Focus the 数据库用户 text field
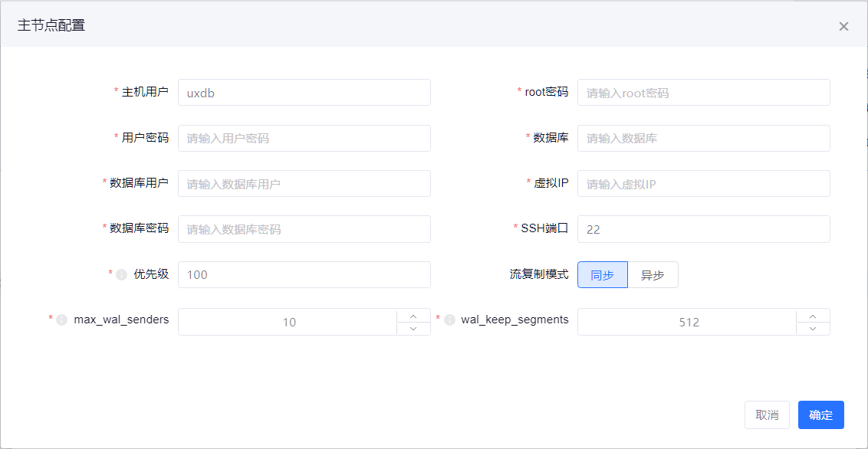This screenshot has width=868, height=449. coord(304,184)
